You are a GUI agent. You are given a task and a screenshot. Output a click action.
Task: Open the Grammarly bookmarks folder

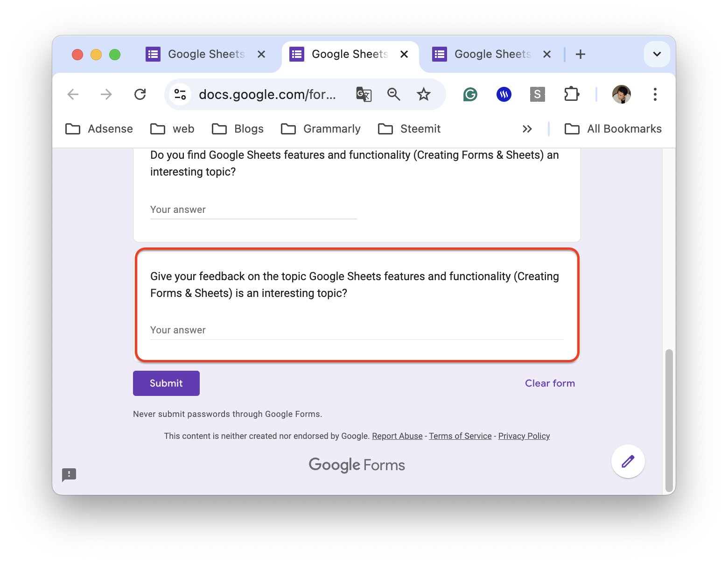point(321,129)
